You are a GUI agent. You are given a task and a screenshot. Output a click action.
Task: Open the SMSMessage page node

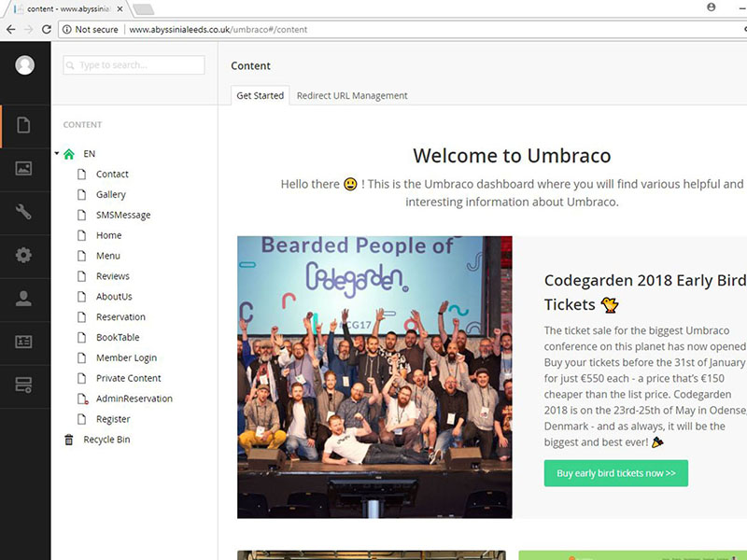click(x=123, y=216)
